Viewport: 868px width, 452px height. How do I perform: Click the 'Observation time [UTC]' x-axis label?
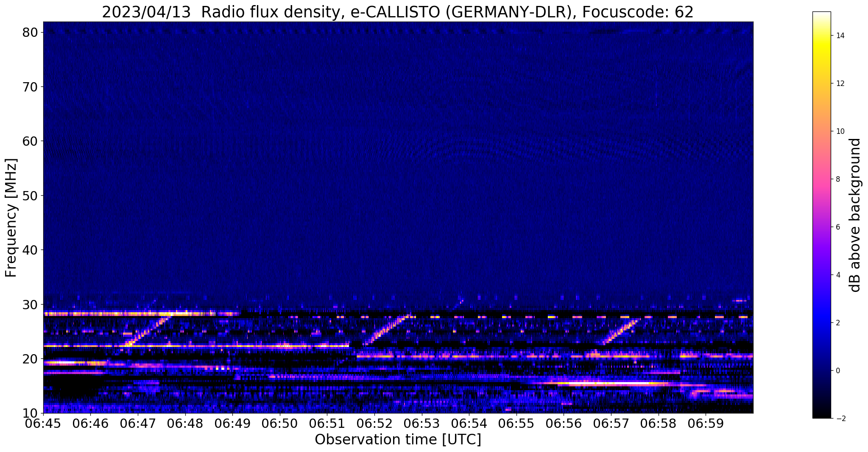click(398, 440)
